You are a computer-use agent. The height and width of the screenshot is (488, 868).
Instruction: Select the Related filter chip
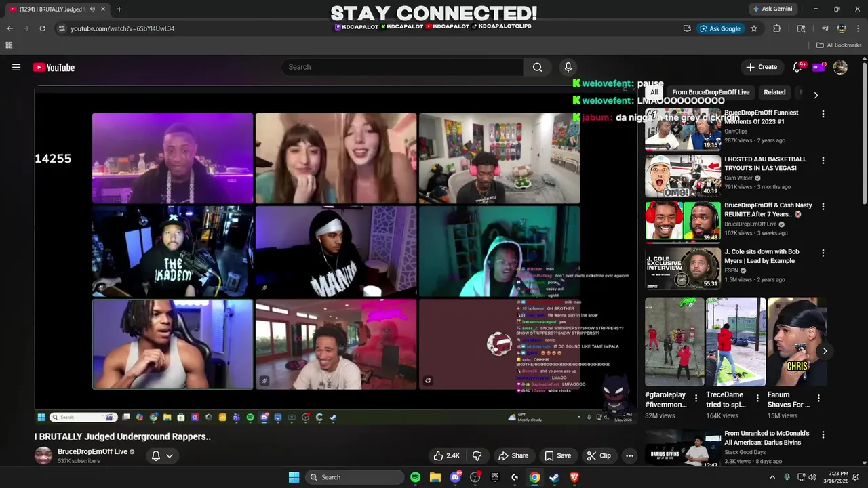coord(774,92)
